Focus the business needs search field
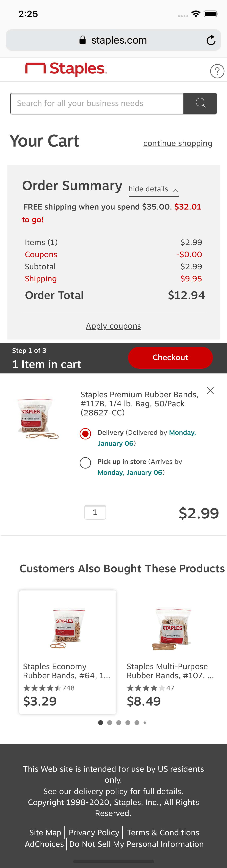227x868 pixels. [x=97, y=103]
